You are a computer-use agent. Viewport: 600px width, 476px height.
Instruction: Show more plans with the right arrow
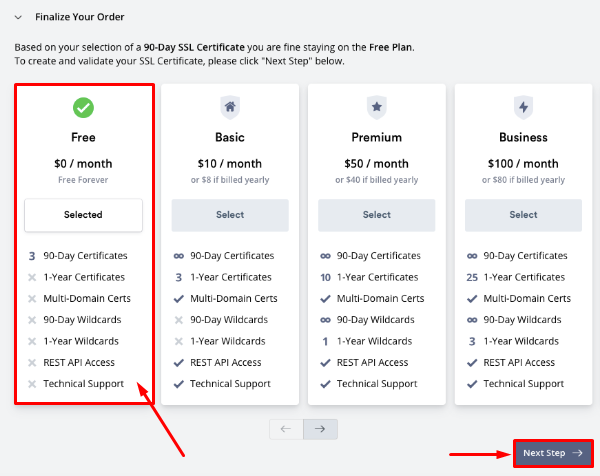(320, 429)
